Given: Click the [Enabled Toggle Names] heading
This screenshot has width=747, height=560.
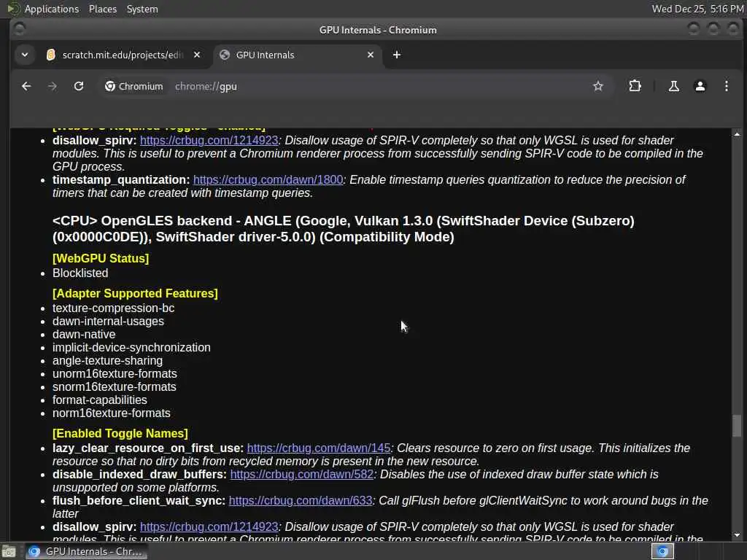Looking at the screenshot, I should tap(120, 434).
